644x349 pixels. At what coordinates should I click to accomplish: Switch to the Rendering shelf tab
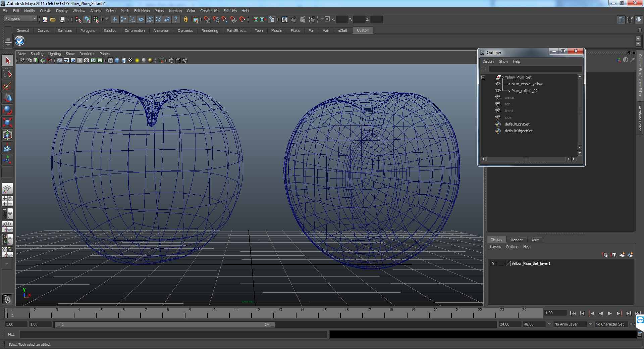click(210, 31)
